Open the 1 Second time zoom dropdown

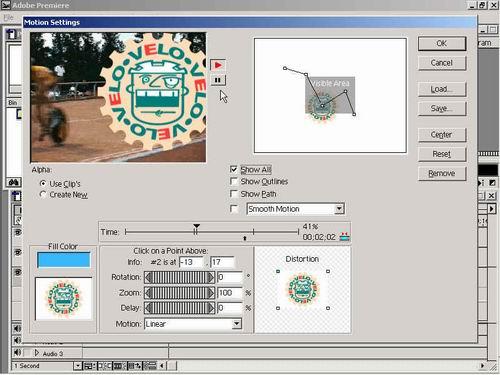pos(77,366)
